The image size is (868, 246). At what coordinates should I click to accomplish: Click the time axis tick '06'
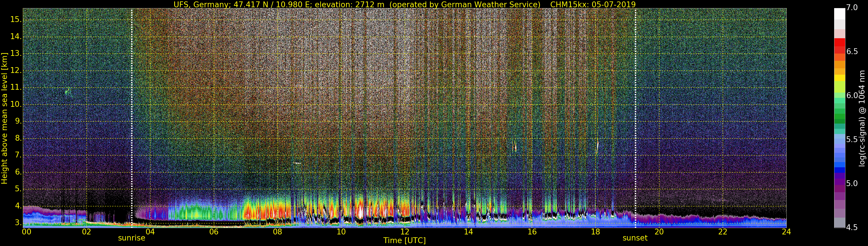click(214, 232)
